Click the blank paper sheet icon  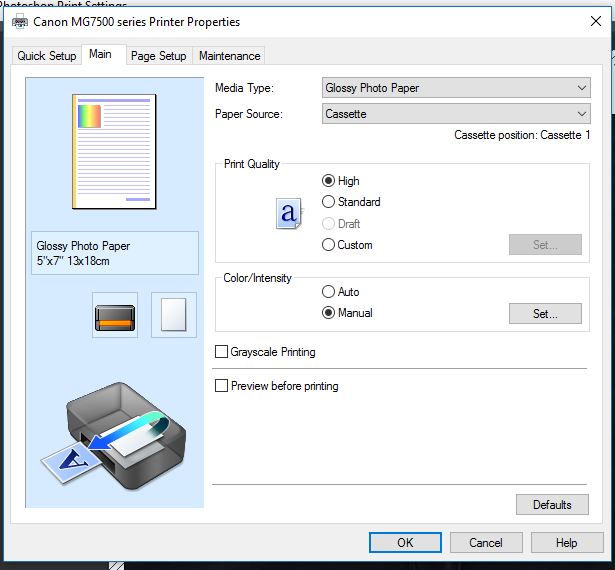[174, 315]
